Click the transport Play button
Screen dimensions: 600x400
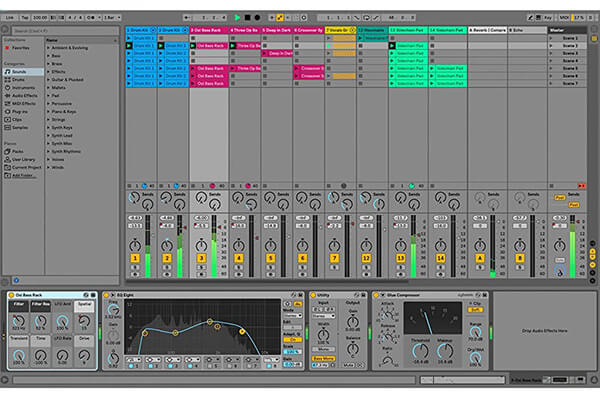[x=237, y=18]
